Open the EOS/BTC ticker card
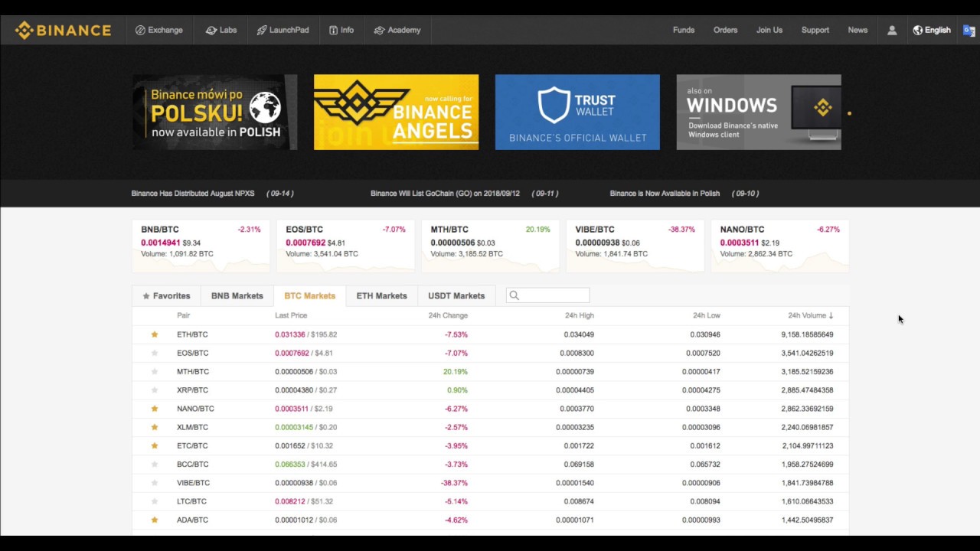The image size is (980, 551). (345, 246)
